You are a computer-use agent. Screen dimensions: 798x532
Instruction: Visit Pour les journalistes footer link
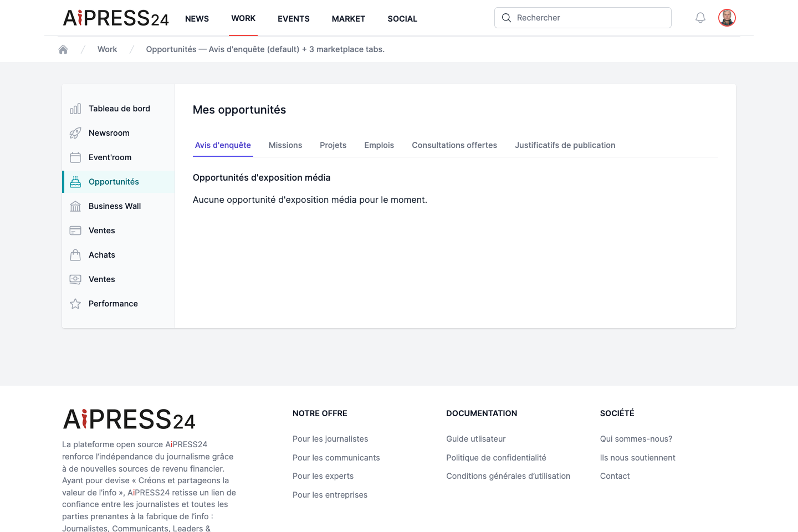click(x=330, y=439)
